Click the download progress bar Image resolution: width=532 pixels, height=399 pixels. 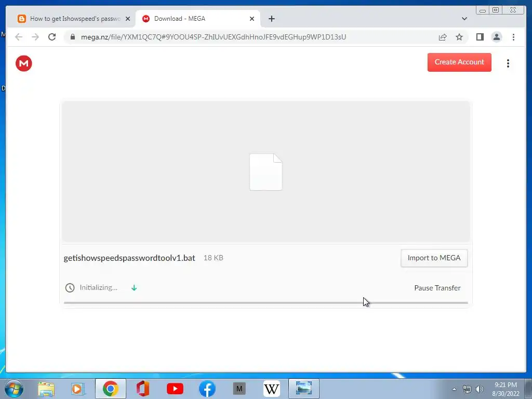265,303
